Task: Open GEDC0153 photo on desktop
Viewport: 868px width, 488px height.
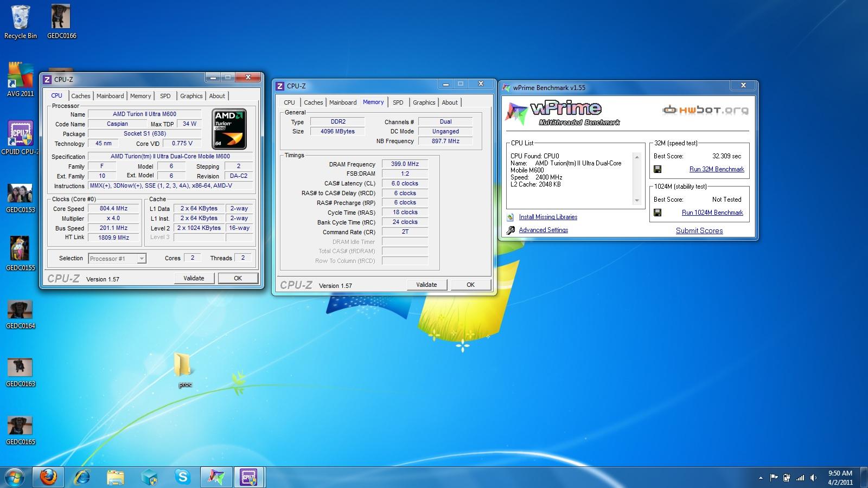Action: [20, 198]
